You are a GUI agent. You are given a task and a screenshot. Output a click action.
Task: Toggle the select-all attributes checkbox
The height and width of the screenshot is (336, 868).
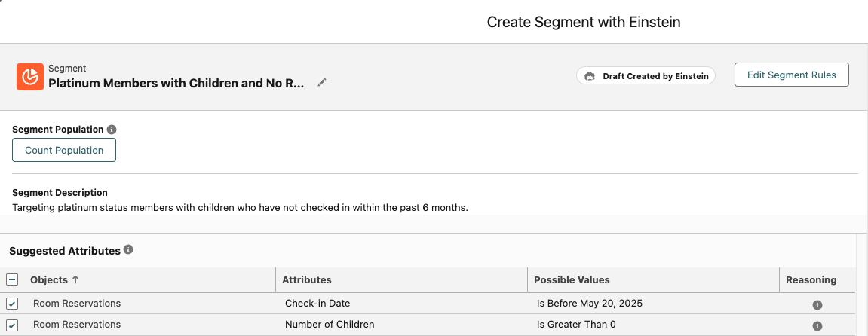[x=13, y=280]
